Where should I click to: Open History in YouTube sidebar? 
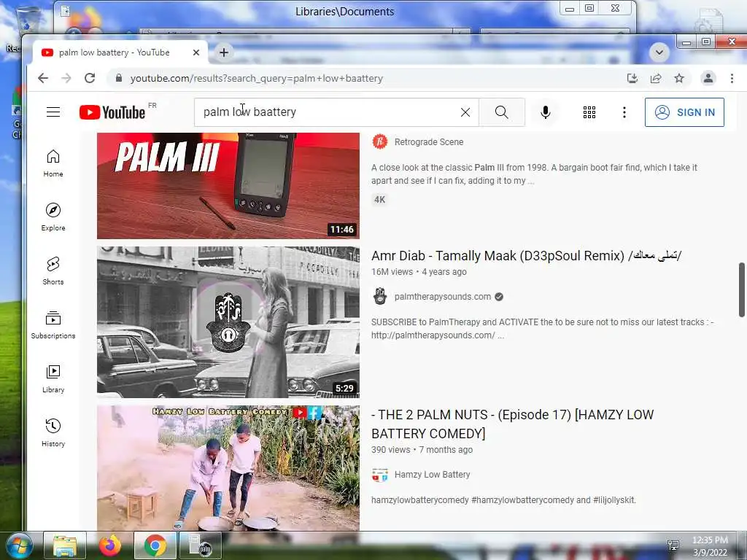53,432
